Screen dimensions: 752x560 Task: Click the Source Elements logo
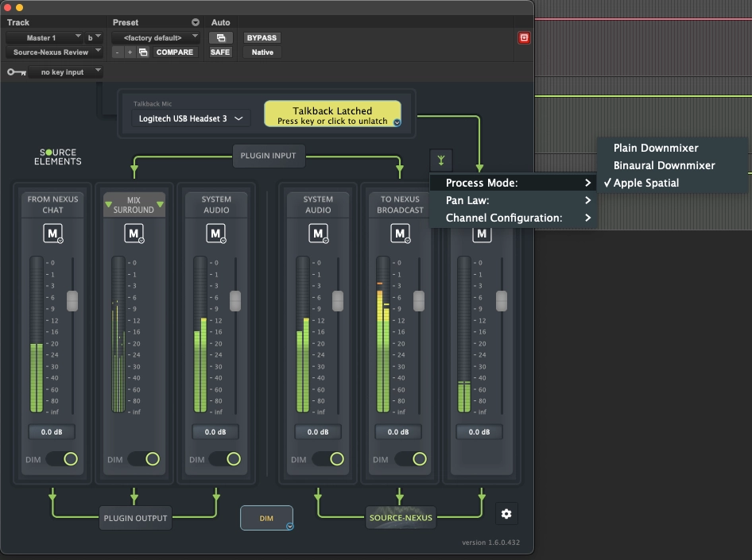[57, 156]
